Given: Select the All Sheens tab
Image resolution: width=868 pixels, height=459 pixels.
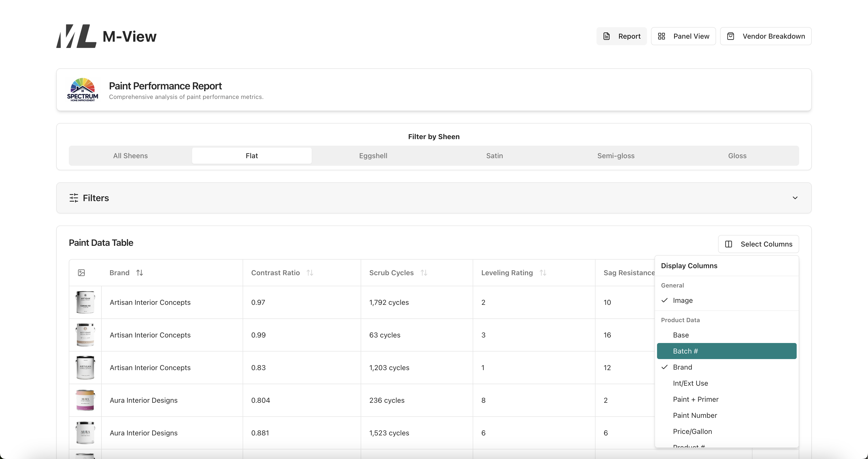Looking at the screenshot, I should 130,156.
